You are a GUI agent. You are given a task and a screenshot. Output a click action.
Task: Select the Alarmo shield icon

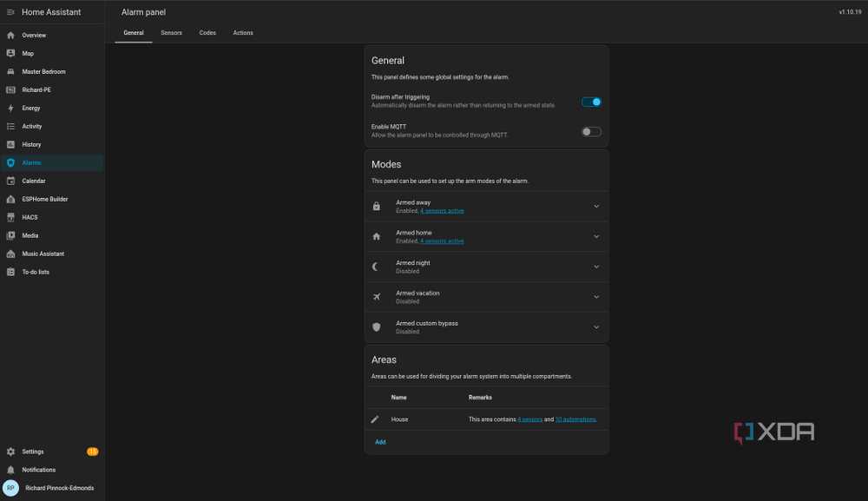10,162
